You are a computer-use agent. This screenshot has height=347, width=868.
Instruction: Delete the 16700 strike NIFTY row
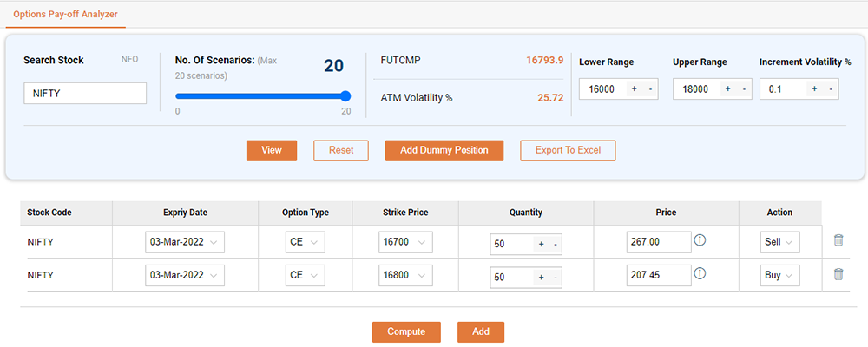(838, 241)
